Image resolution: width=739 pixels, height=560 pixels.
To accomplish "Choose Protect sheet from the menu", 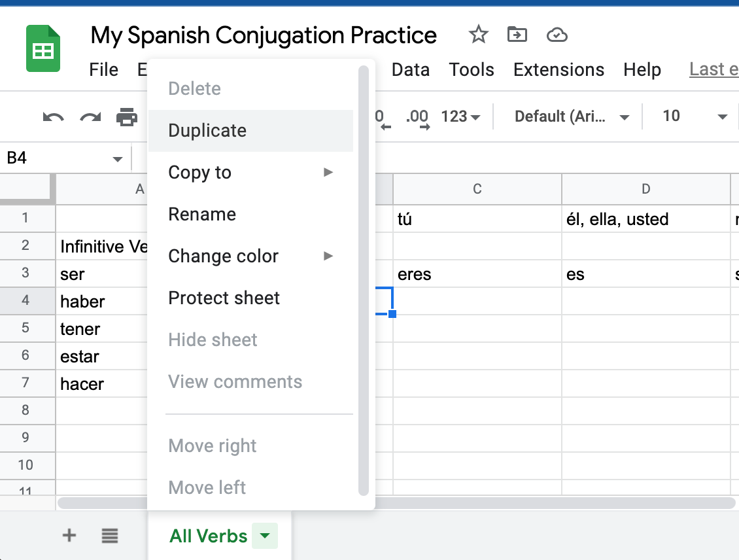I will (224, 298).
